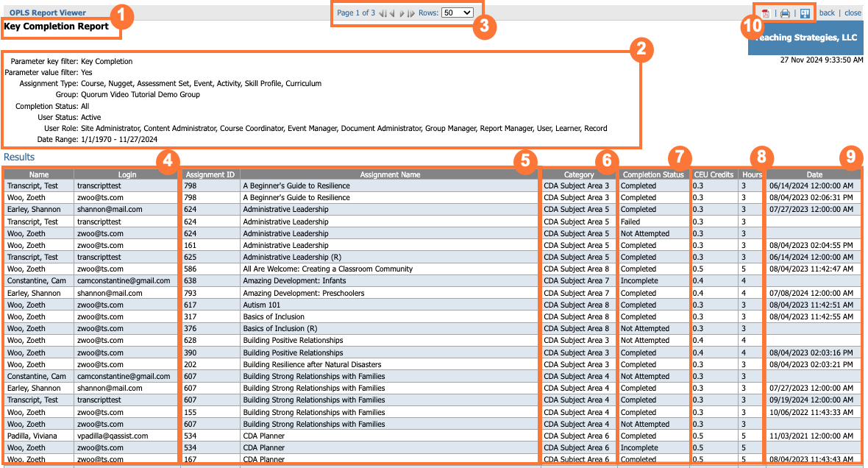
Task: Select the CDA Planner row for Padilla, Viviana
Action: pyautogui.click(x=294, y=436)
